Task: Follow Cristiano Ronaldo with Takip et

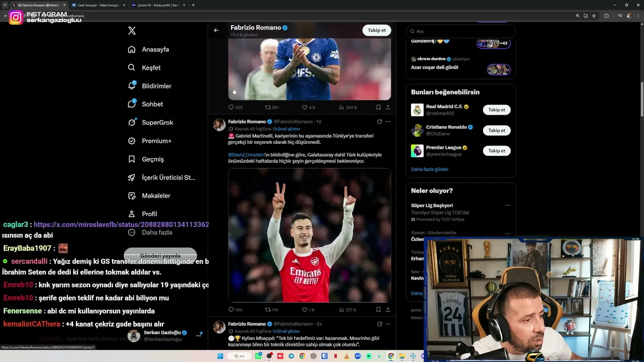Action: click(497, 130)
